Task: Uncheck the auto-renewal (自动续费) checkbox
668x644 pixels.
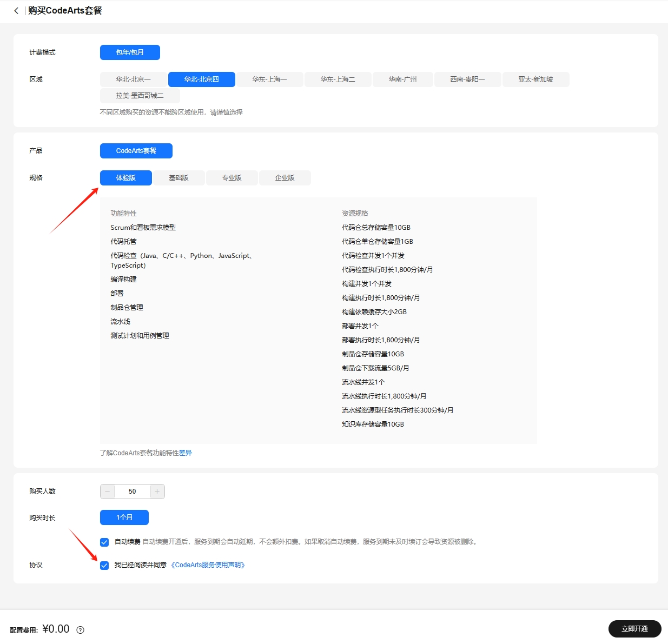Action: 104,542
